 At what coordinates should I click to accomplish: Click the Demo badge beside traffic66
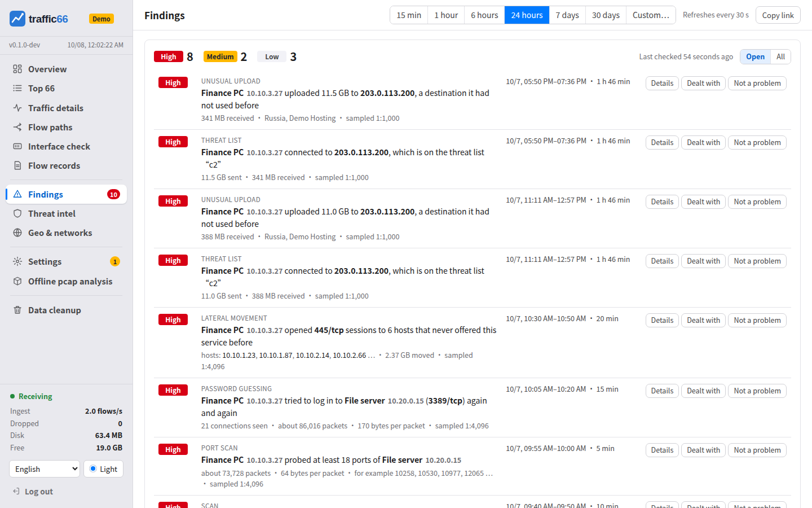pyautogui.click(x=101, y=19)
